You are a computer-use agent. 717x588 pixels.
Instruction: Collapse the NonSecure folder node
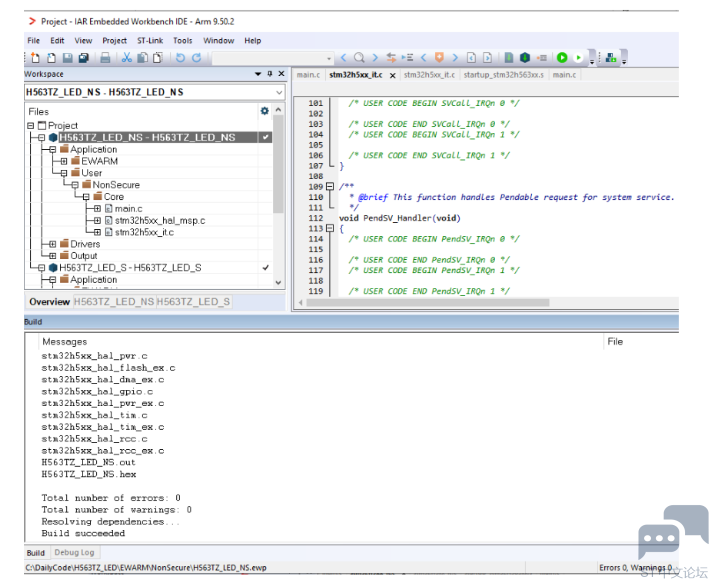point(75,185)
